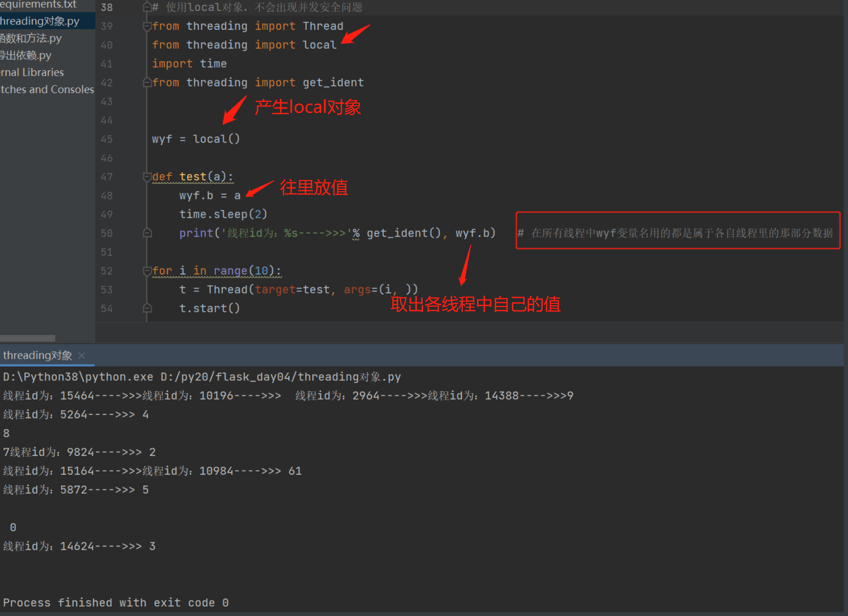Screen dimensions: 848x616
Task: Click console output '线程id为: 9824---->>> 2'
Action: coord(83,452)
